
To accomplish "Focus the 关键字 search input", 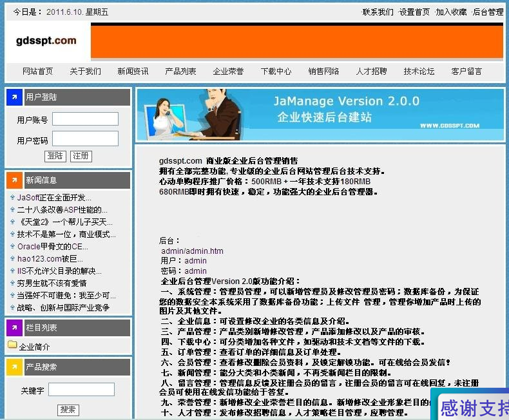I will (x=81, y=389).
